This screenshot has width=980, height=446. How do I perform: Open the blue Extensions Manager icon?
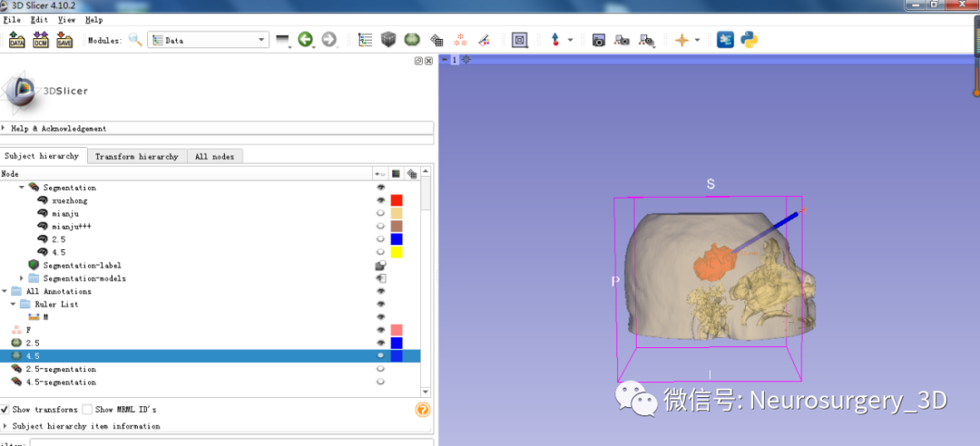(x=725, y=40)
